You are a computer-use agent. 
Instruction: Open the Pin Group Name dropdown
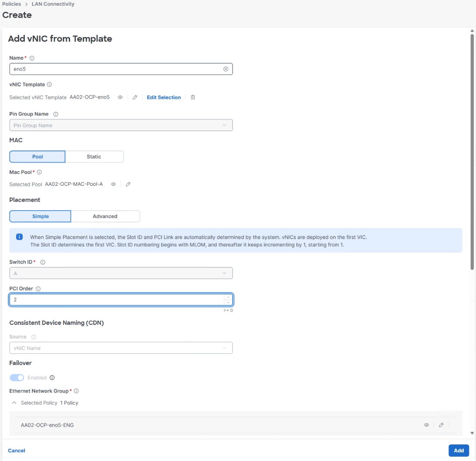[121, 125]
